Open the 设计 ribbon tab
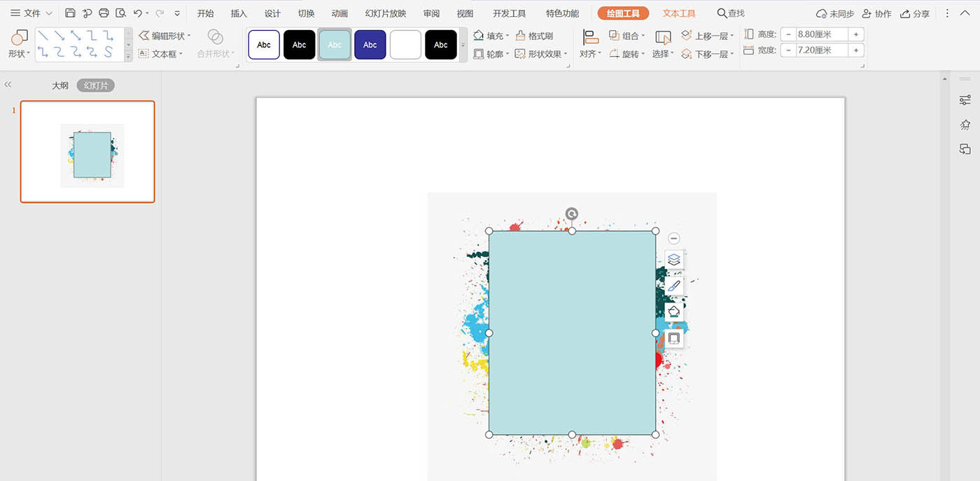Image resolution: width=980 pixels, height=481 pixels. (272, 13)
